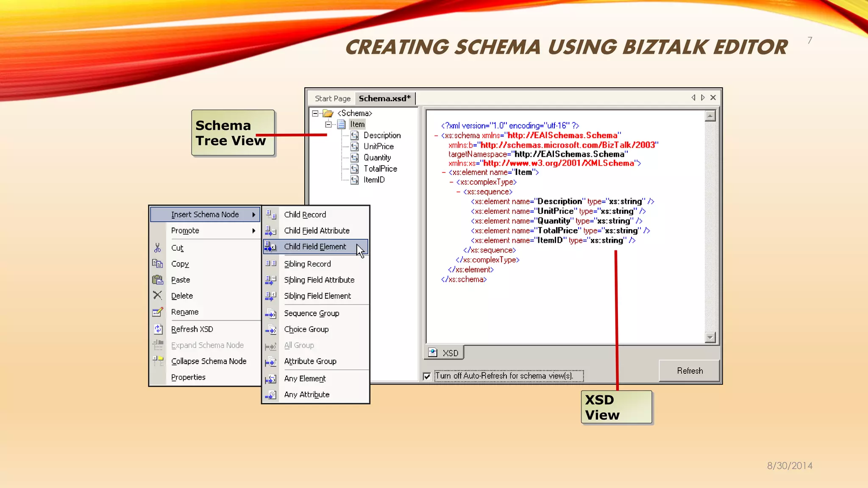Image resolution: width=868 pixels, height=488 pixels.
Task: Click the Sequence Group icon
Action: [x=271, y=313]
